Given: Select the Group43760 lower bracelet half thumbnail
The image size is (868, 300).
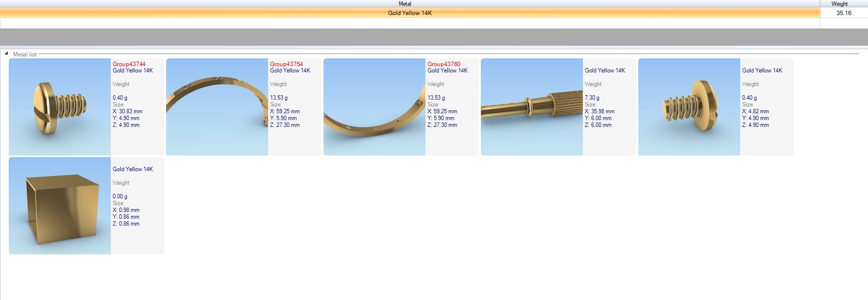Looking at the screenshot, I should pyautogui.click(x=374, y=107).
